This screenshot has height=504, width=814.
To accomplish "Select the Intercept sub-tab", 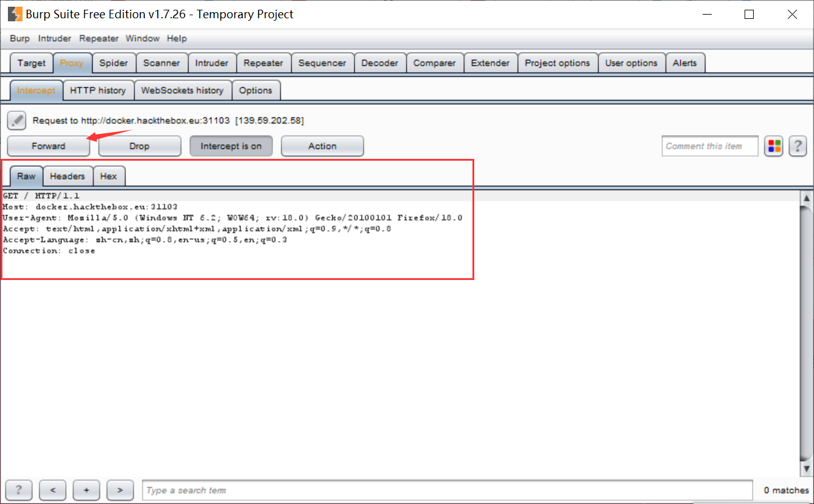I will click(36, 90).
